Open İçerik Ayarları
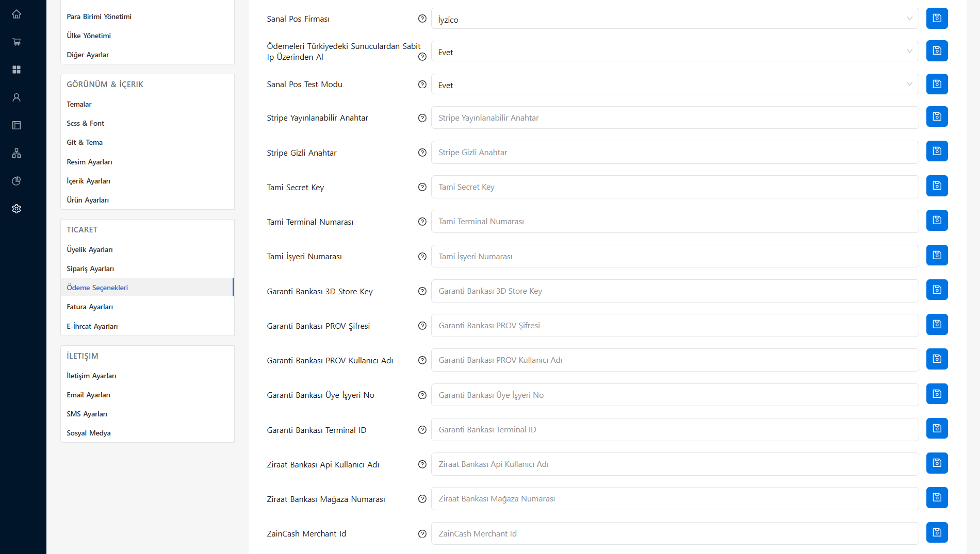 [88, 181]
